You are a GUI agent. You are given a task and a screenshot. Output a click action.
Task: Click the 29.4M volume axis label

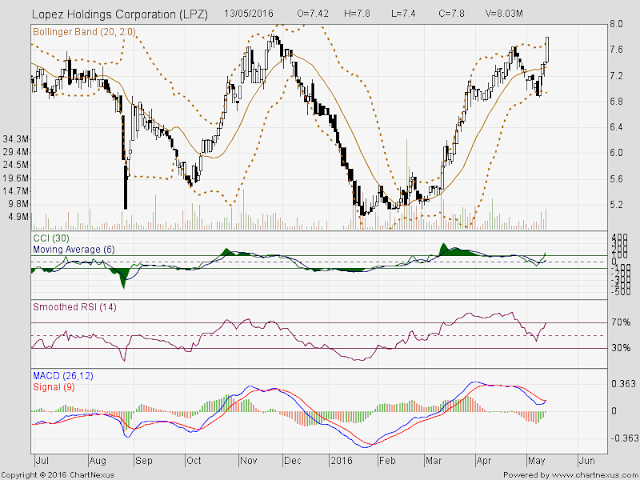[16, 153]
